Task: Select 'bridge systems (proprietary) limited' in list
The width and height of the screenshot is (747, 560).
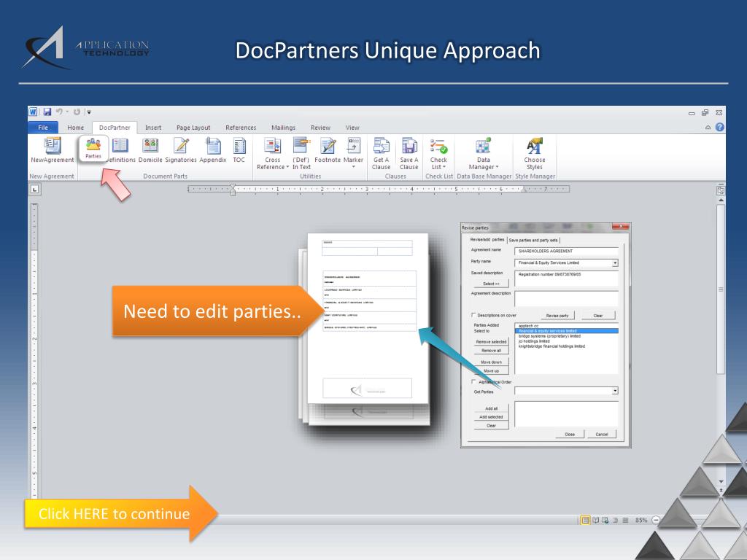Action: pos(566,336)
